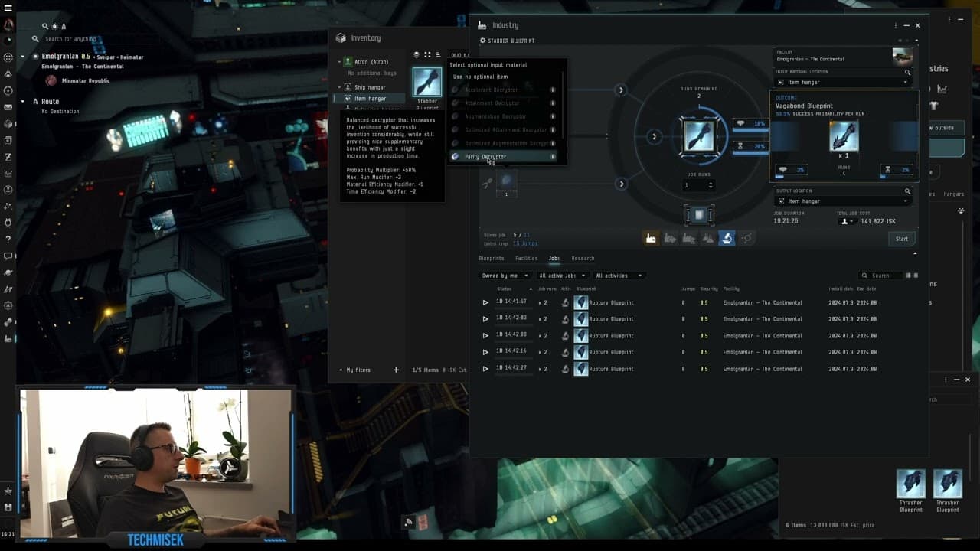The width and height of the screenshot is (980, 551).
Task: Choose Optimized Attainment Decryptor option
Action: click(504, 130)
